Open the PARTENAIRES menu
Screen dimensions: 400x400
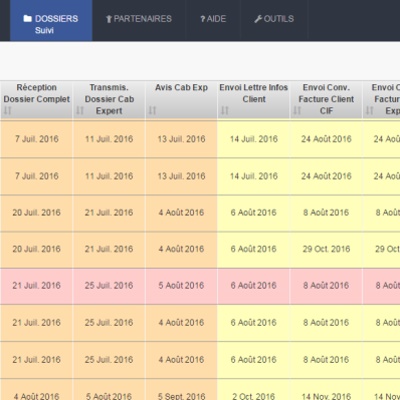pos(139,19)
